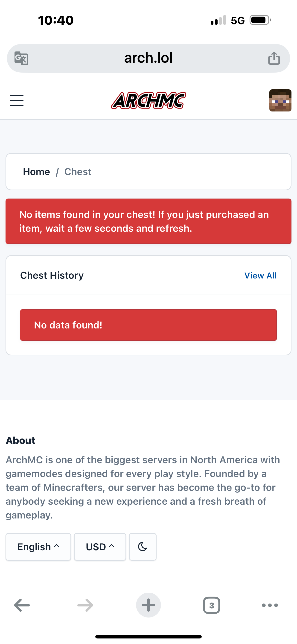
Task: Tap the browser forward arrow
Action: pyautogui.click(x=85, y=605)
